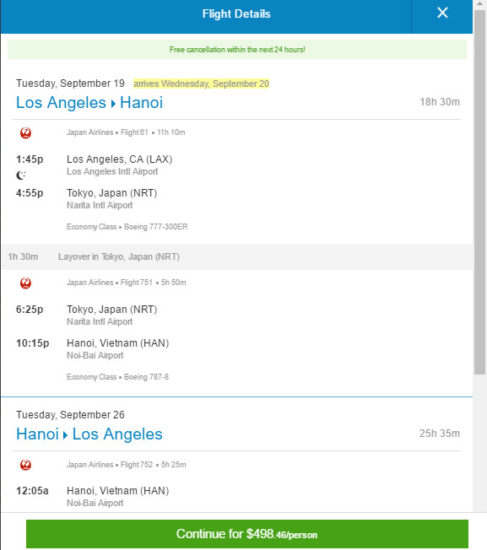Click the 25h 35m return duration
Viewport: 487px width, 550px height.
coord(440,433)
